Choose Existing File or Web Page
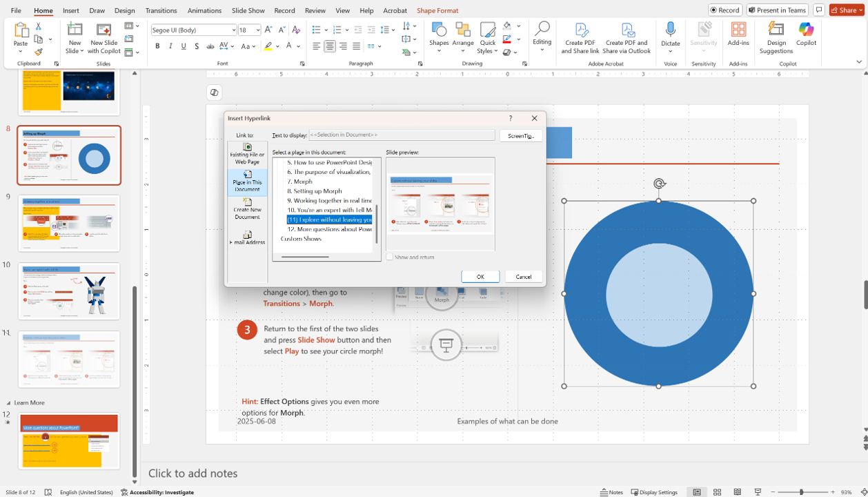 click(x=247, y=154)
